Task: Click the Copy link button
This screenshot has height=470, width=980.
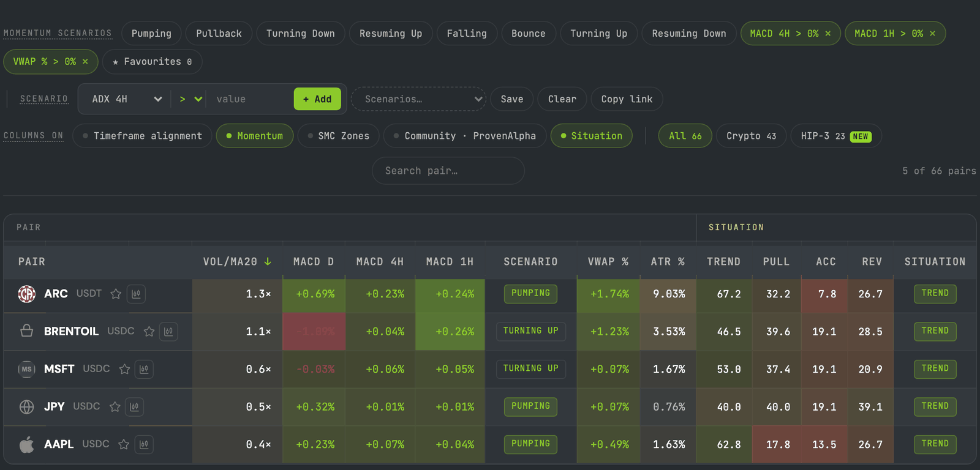Action: coord(627,99)
